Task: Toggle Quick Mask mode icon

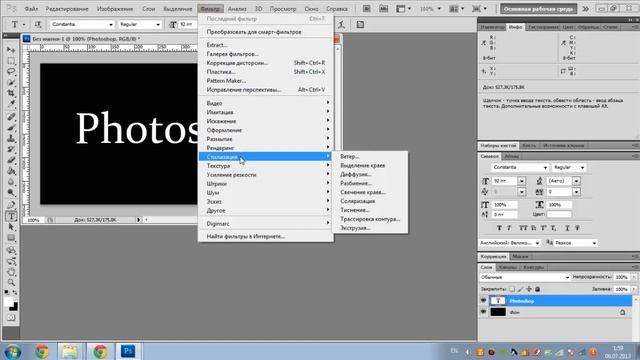Action: point(11,317)
